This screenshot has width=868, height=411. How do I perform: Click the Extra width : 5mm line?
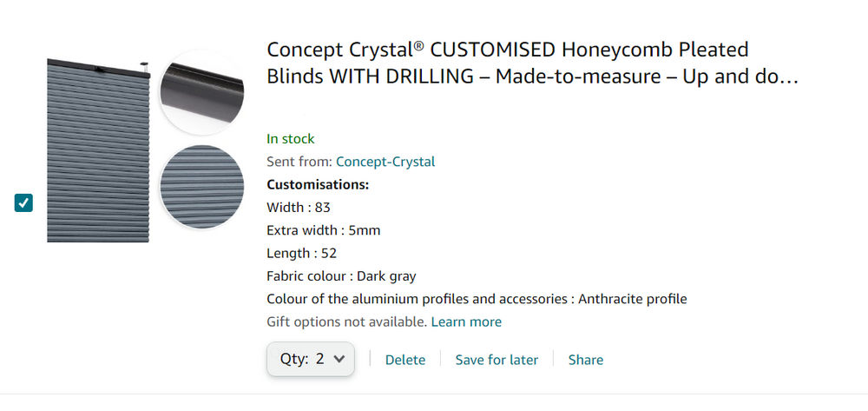coord(323,230)
